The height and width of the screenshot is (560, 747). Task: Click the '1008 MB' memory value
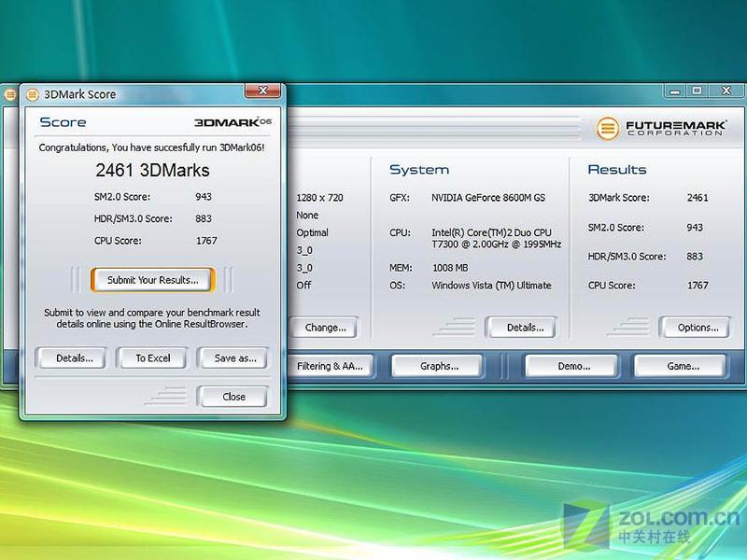click(450, 268)
